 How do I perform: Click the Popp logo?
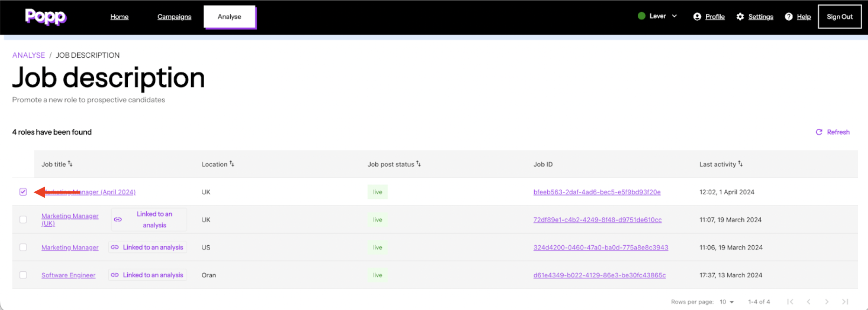[x=46, y=17]
